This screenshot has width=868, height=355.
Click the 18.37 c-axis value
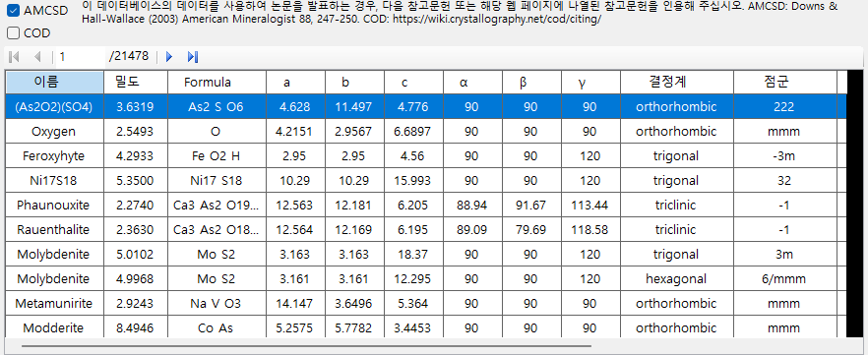pos(414,255)
